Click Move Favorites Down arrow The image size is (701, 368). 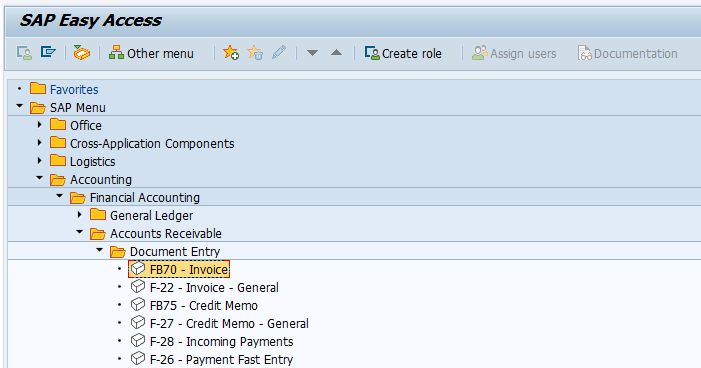tap(312, 53)
